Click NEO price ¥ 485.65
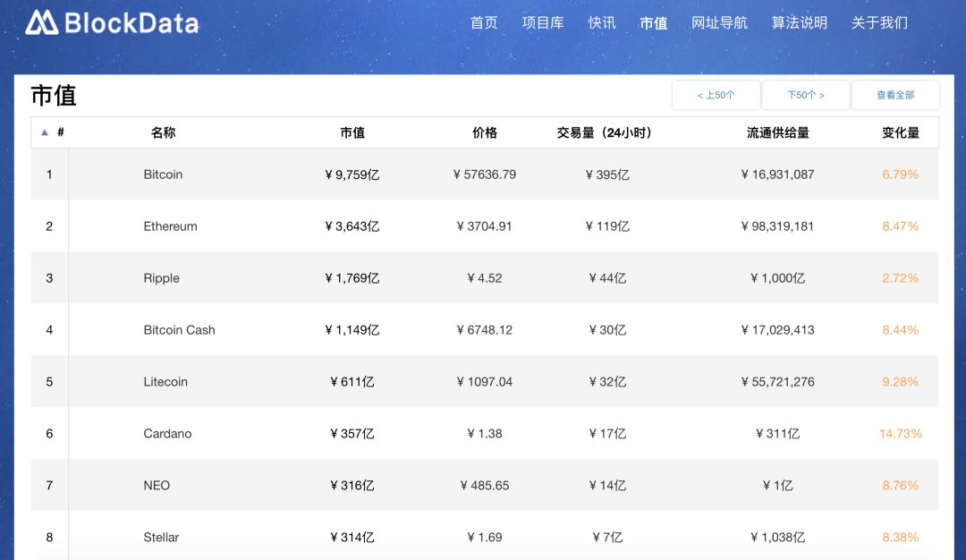Image resolution: width=966 pixels, height=560 pixels. pos(485,485)
